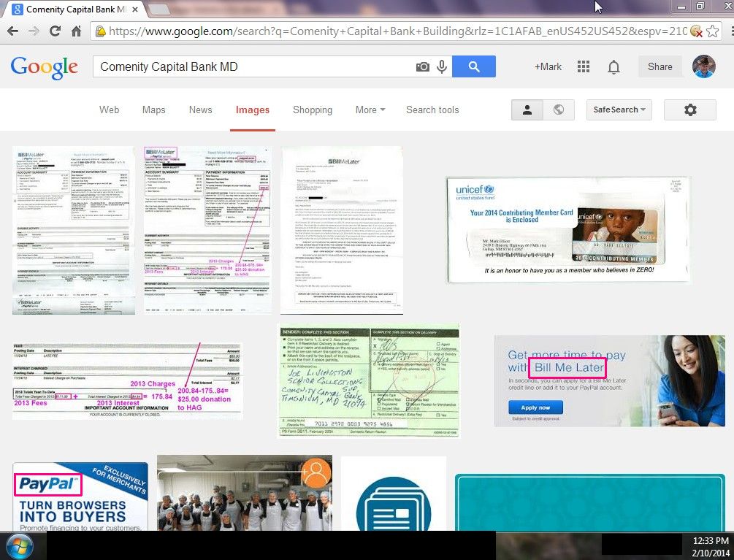Expand the SafeSearch dropdown
734x560 pixels.
point(619,110)
